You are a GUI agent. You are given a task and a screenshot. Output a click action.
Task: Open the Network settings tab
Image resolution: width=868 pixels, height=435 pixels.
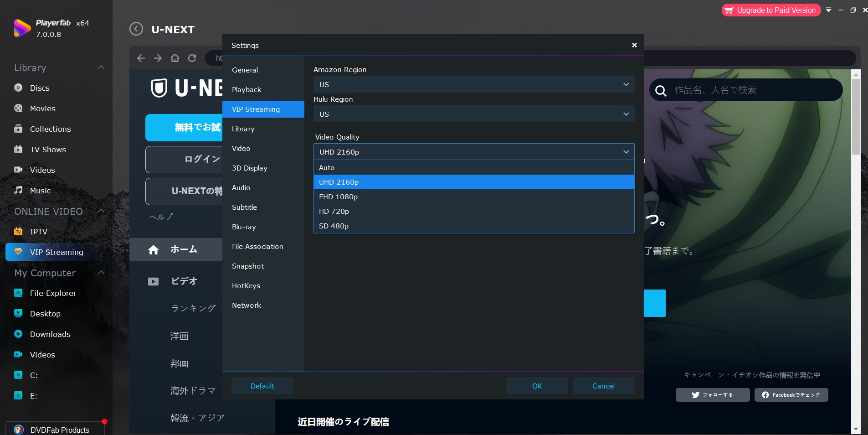point(263,305)
